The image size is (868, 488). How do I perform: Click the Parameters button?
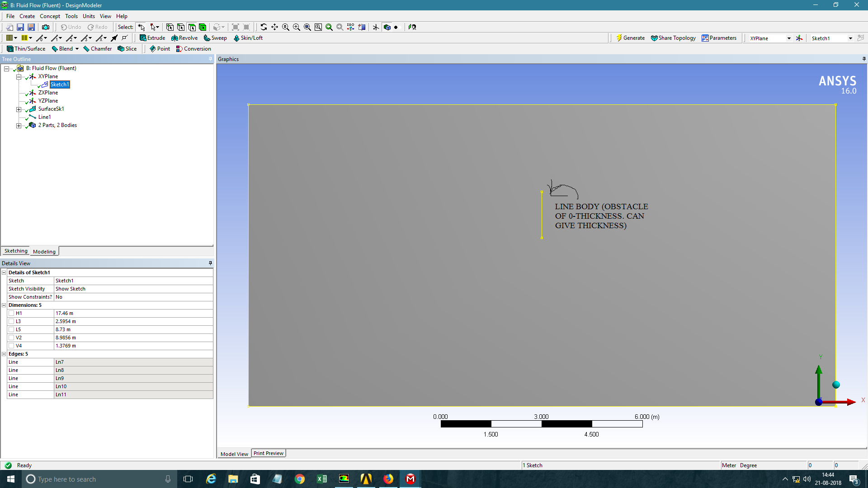click(719, 38)
